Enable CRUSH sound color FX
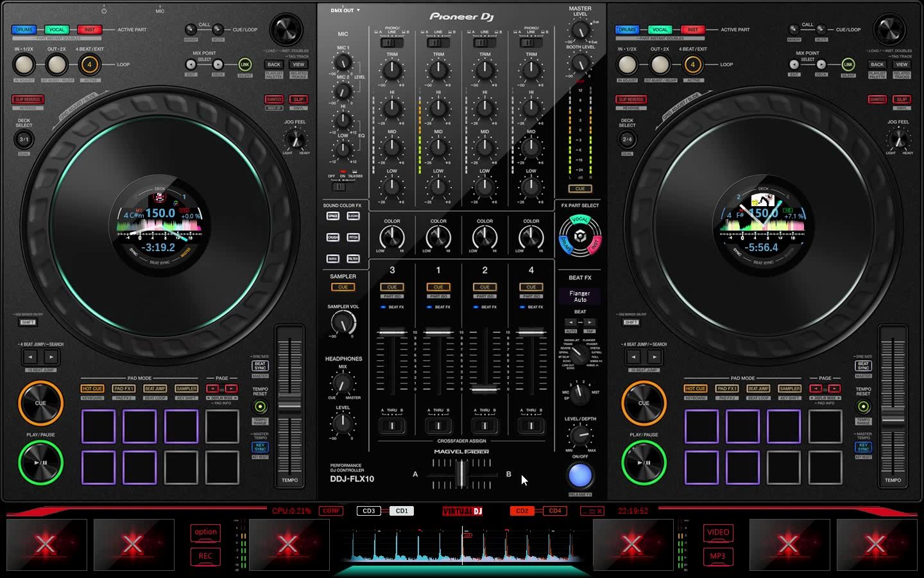The height and width of the screenshot is (578, 924). (x=332, y=238)
